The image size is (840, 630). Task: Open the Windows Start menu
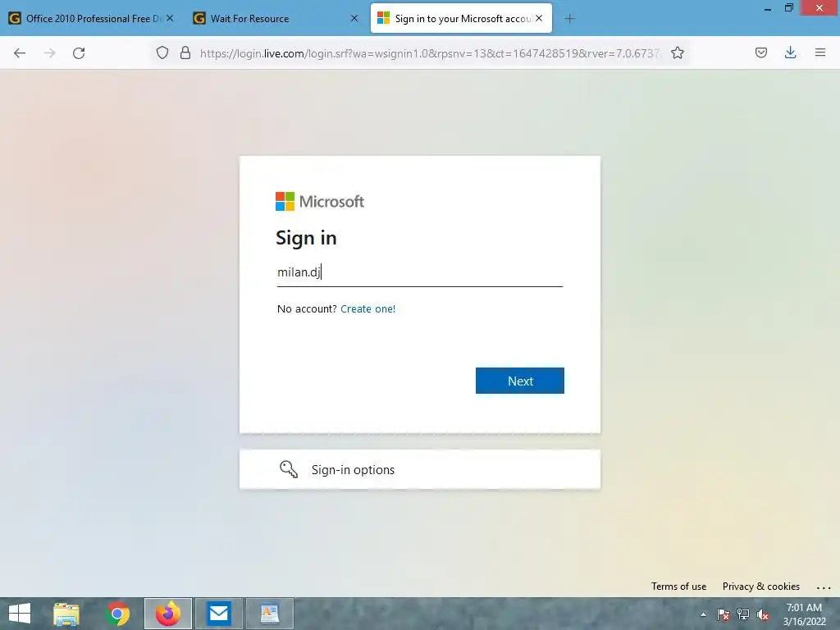click(20, 614)
